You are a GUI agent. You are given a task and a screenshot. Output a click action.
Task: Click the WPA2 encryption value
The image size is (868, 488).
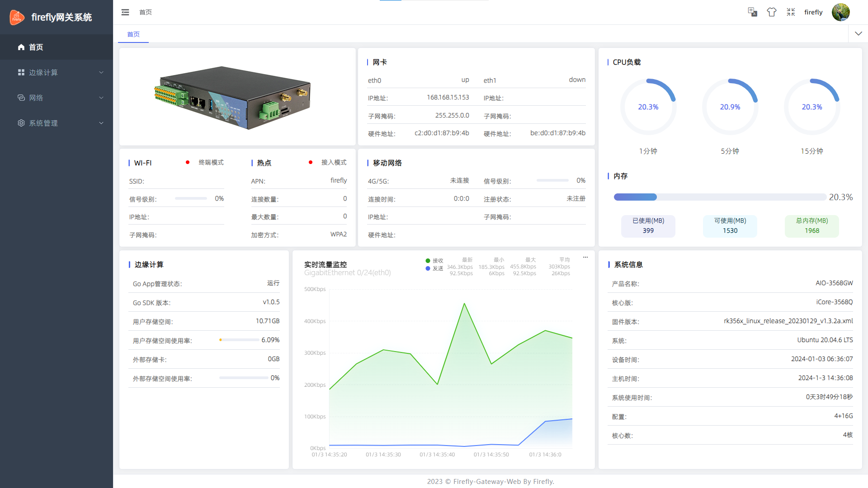(339, 234)
